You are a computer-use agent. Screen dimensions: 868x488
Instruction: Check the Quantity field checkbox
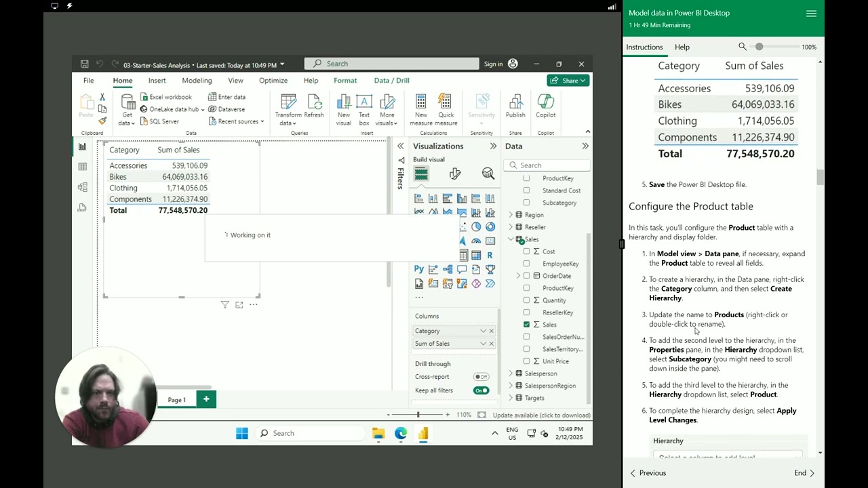pos(526,300)
